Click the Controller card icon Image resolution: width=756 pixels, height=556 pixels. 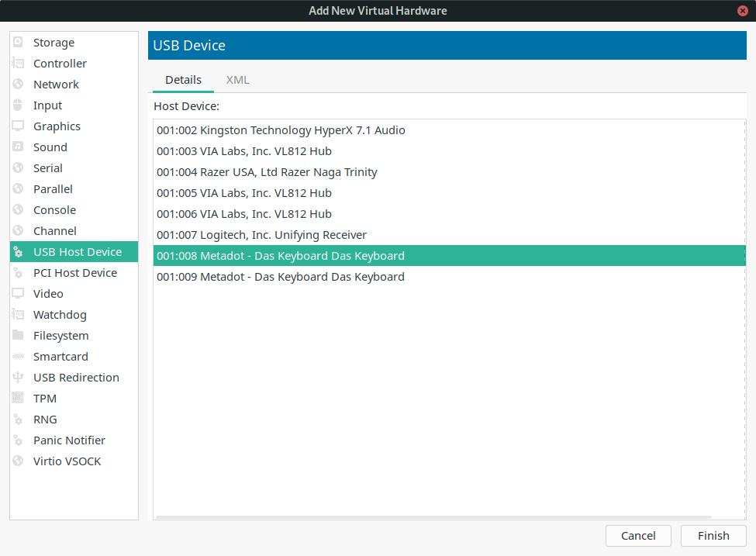(x=18, y=63)
